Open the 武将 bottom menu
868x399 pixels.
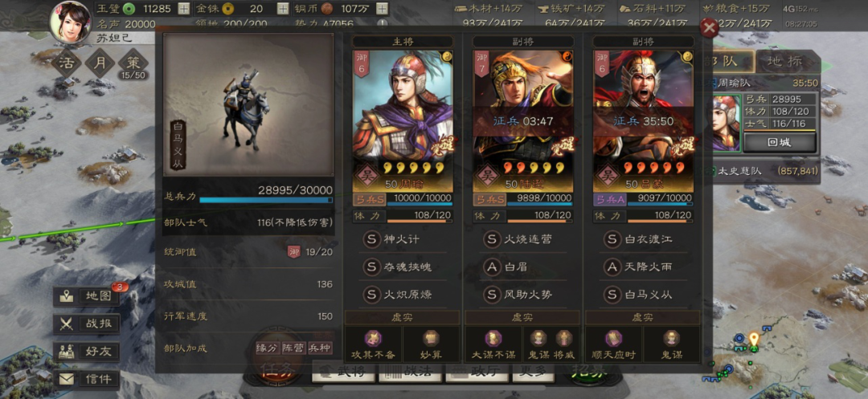343,373
